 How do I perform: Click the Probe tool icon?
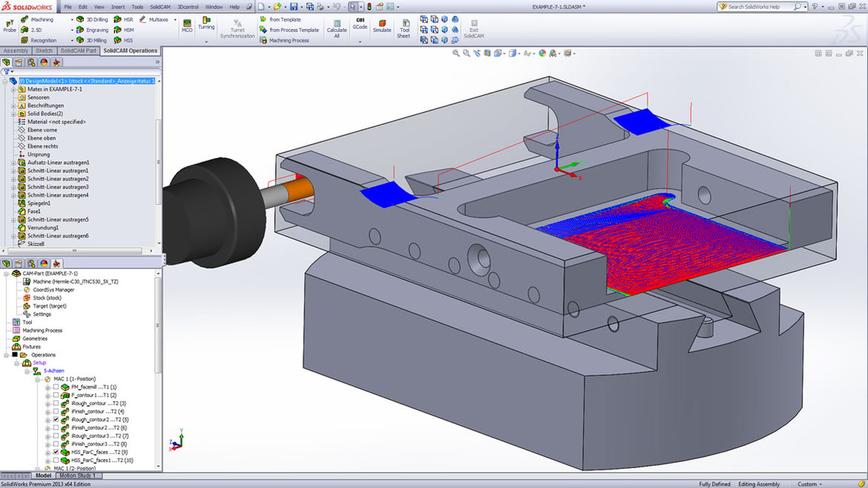[x=9, y=25]
